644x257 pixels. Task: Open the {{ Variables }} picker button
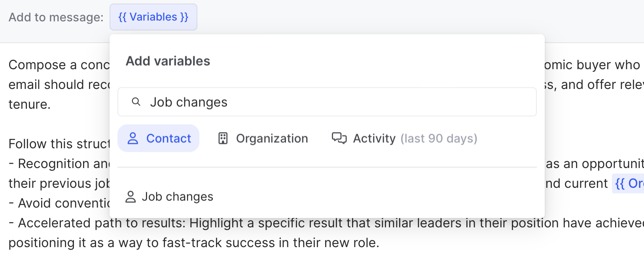(x=153, y=17)
